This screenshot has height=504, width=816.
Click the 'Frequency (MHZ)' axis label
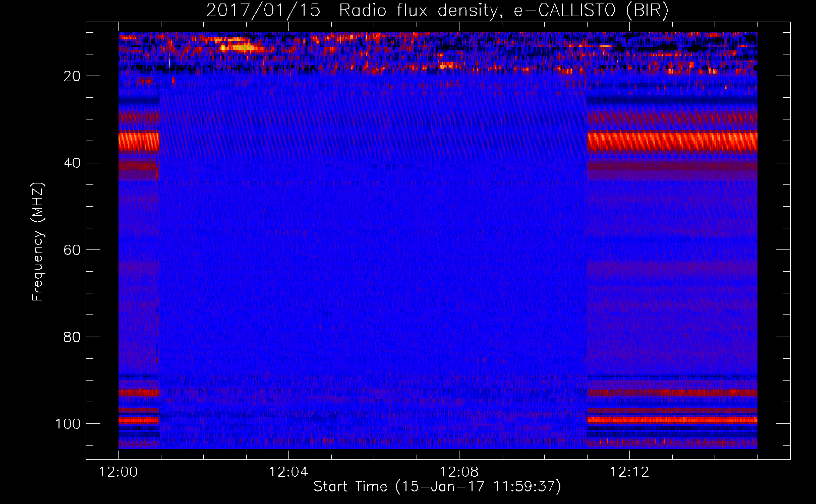pos(38,242)
